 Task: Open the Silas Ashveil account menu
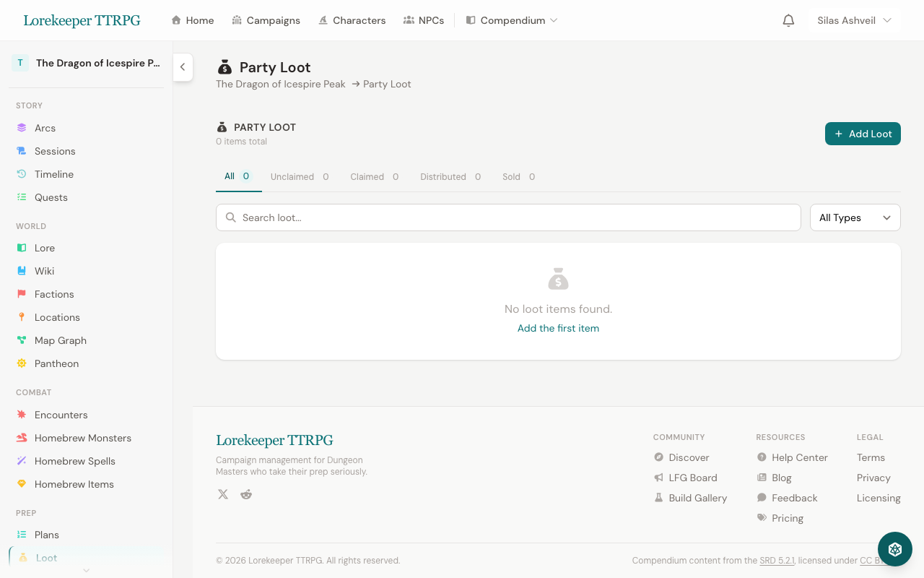pos(854,20)
